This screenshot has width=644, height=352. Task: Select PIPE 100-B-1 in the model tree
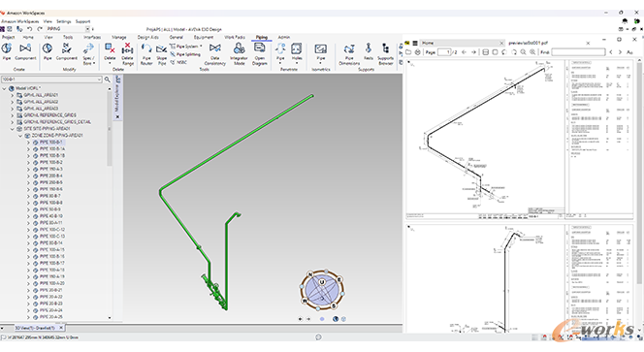coord(50,143)
